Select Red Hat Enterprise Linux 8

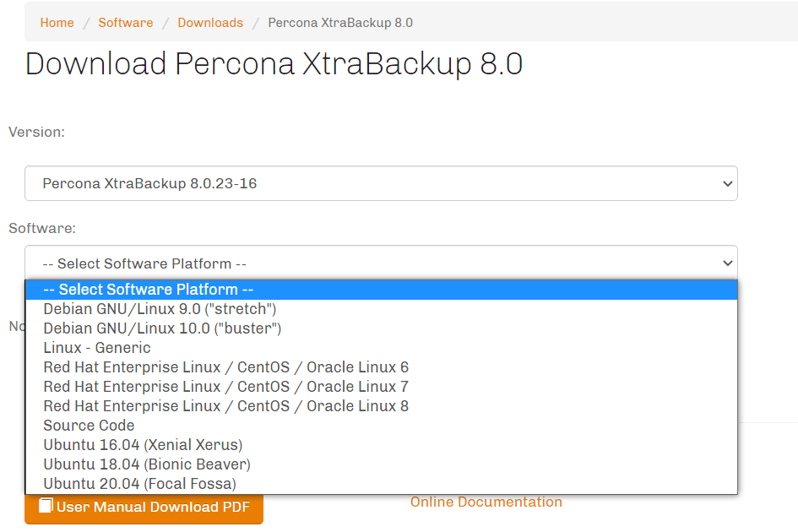tap(226, 405)
